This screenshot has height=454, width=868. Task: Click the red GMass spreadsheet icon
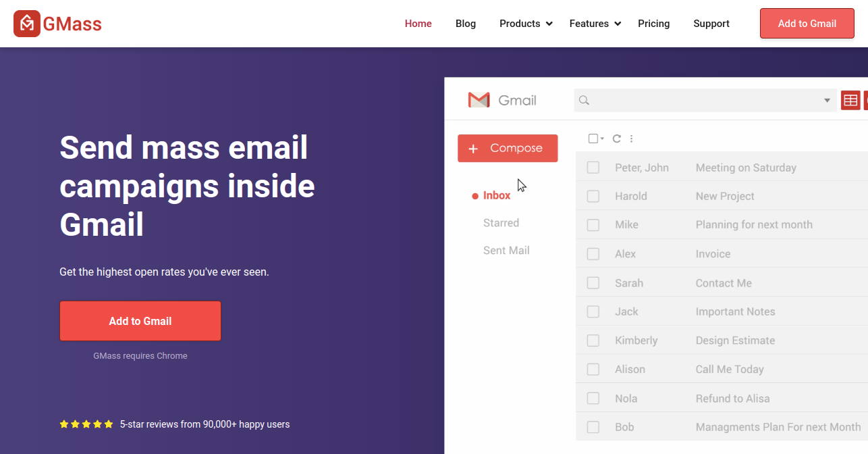(850, 101)
